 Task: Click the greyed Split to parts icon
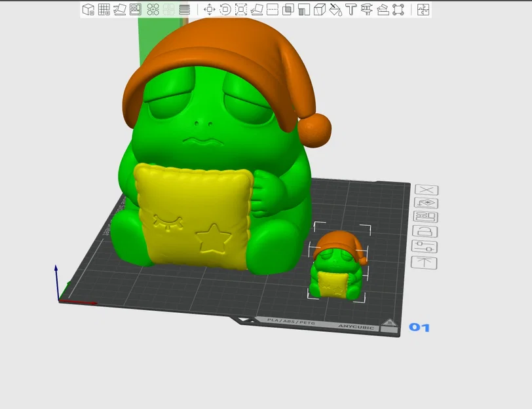(168, 9)
